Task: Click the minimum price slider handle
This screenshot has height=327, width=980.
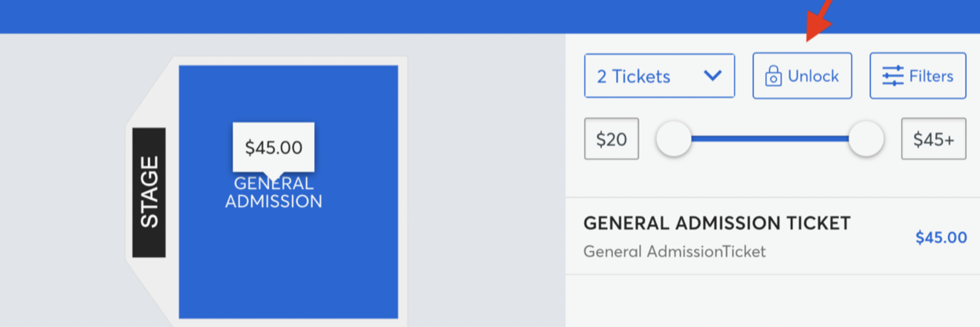Action: click(x=673, y=139)
